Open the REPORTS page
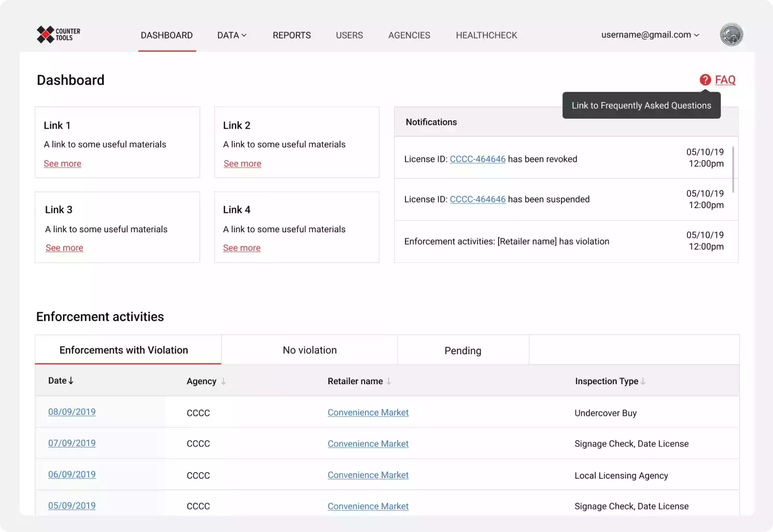 point(292,35)
